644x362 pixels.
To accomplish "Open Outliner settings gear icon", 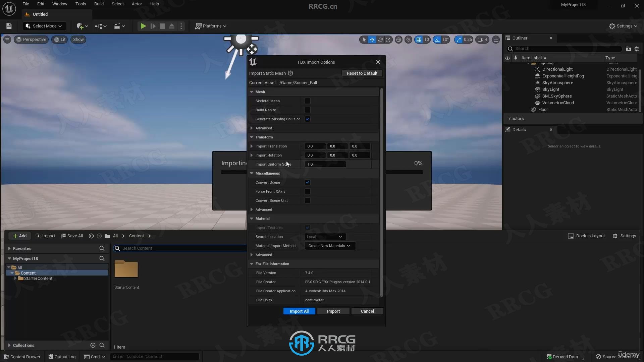I will [x=637, y=49].
